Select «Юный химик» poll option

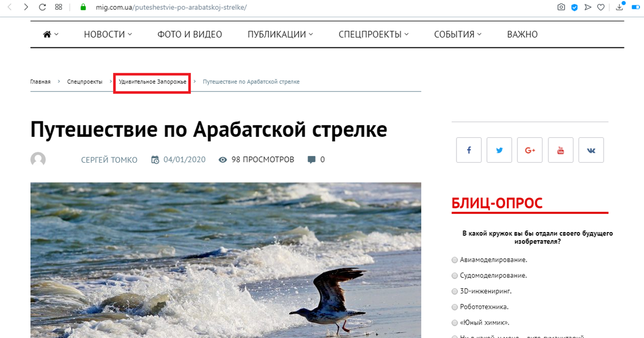click(x=454, y=323)
